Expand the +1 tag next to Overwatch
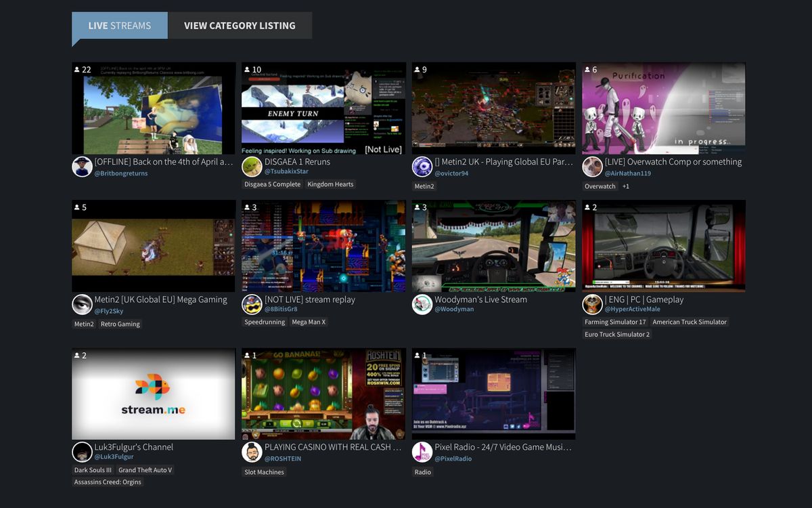This screenshot has height=508, width=812. [x=625, y=186]
